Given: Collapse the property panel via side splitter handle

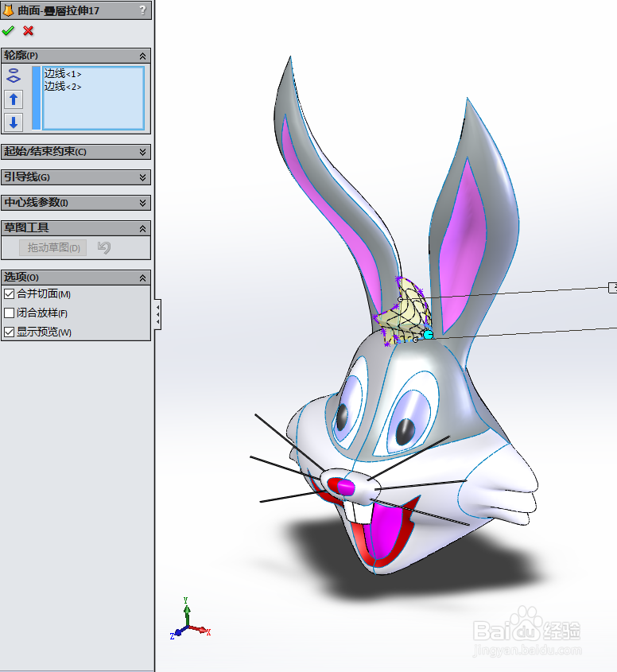Looking at the screenshot, I should coord(158,315).
